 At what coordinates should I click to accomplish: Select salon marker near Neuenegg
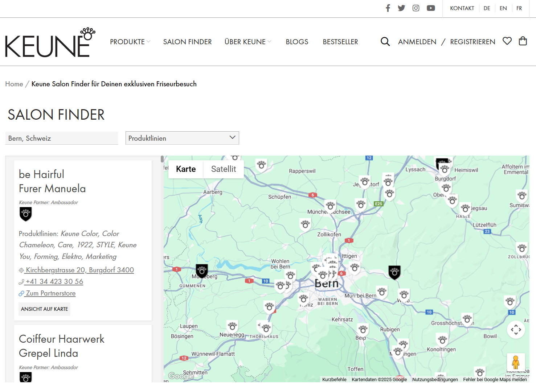[232, 326]
